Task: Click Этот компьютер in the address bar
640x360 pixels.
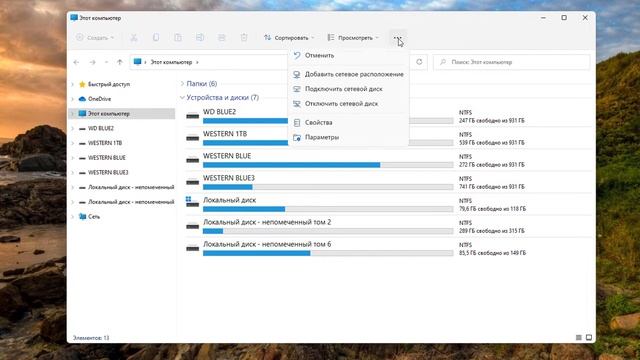Action: pyautogui.click(x=171, y=62)
